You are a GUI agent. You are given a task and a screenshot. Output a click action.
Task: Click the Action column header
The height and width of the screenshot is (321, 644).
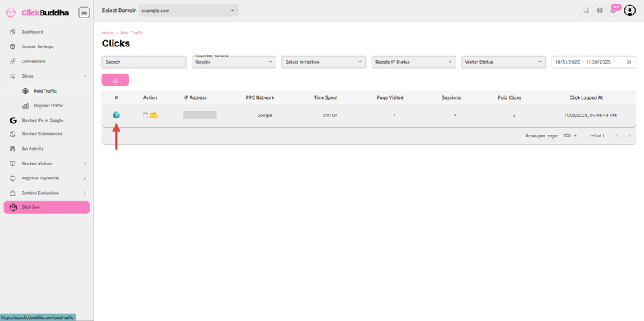150,98
